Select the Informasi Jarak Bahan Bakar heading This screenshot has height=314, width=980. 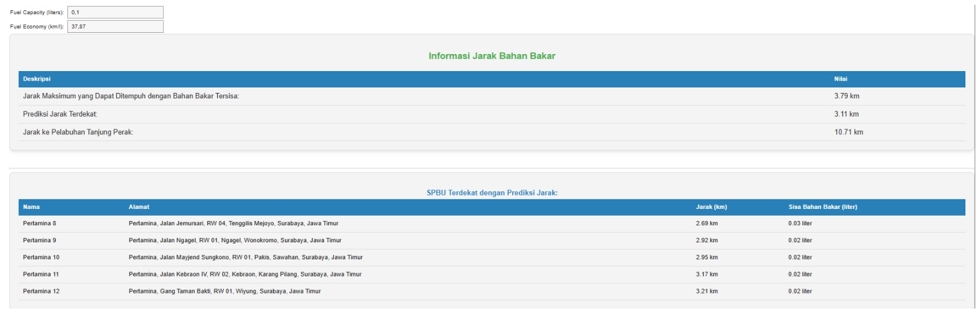492,56
